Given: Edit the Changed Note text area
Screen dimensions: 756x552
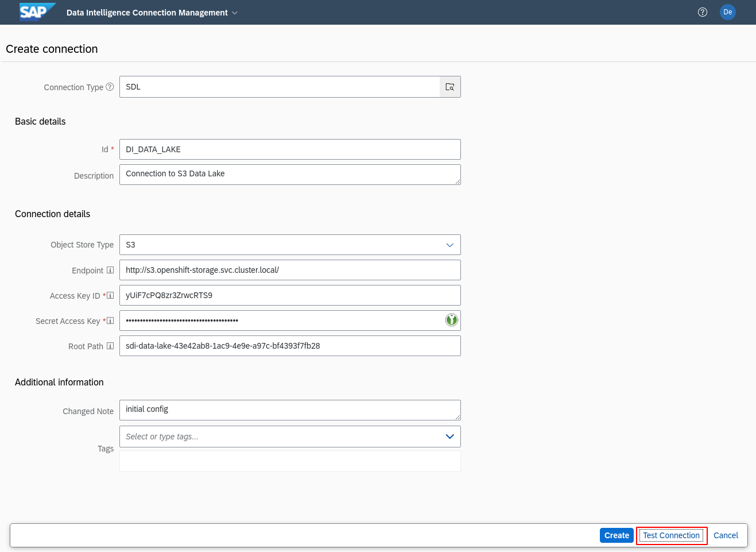Looking at the screenshot, I should [290, 410].
